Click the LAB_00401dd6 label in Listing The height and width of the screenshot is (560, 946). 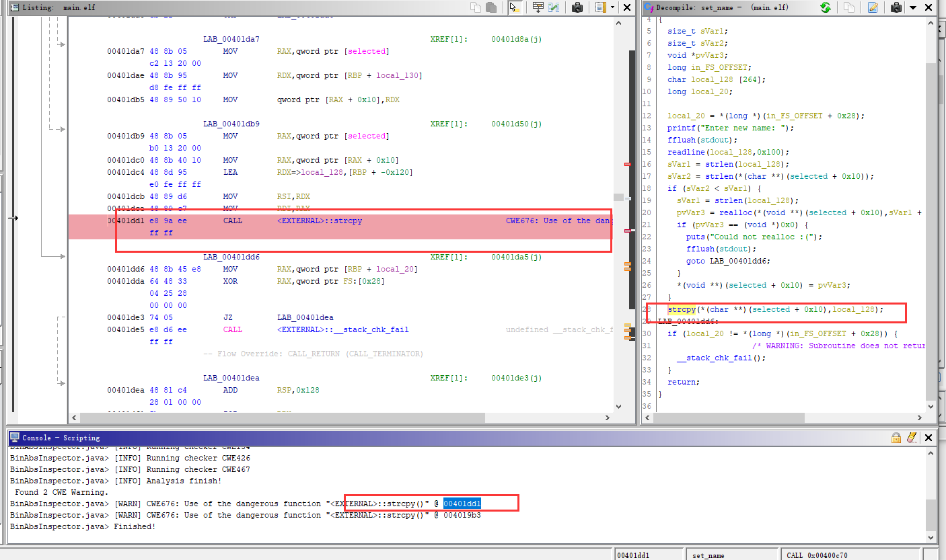coord(231,257)
